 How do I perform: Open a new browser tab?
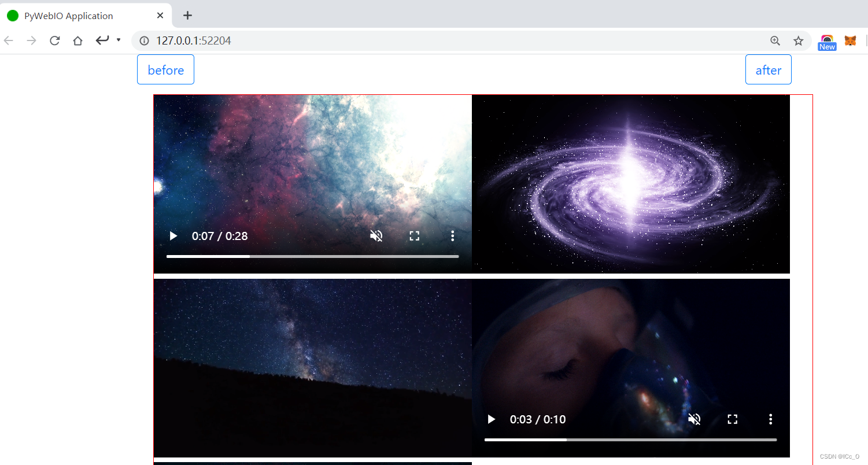click(187, 16)
